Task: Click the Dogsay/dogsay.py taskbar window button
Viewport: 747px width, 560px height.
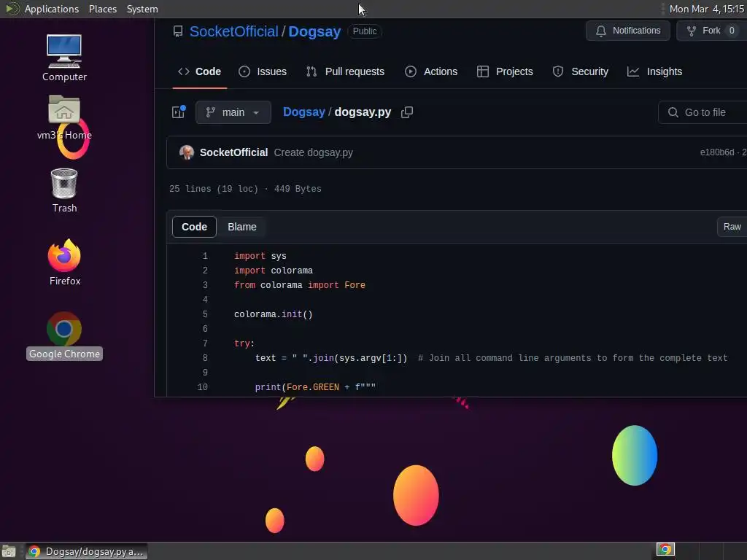Action: pos(86,551)
